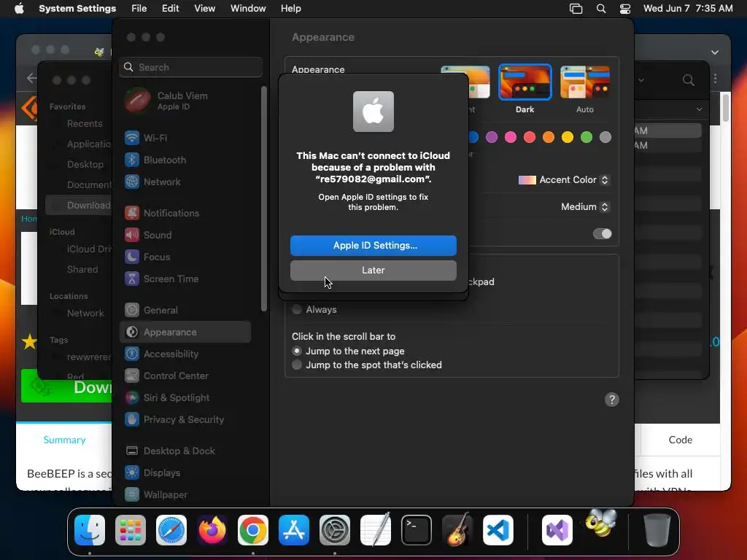Dismiss the iCloud dialog with Later

[373, 271]
